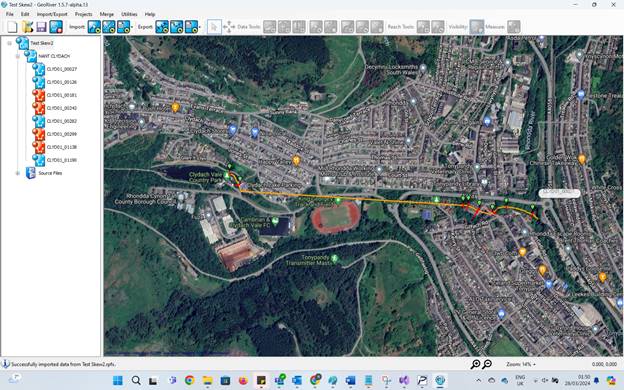Select the pan move arrows tool
The height and width of the screenshot is (390, 624).
[x=229, y=27]
